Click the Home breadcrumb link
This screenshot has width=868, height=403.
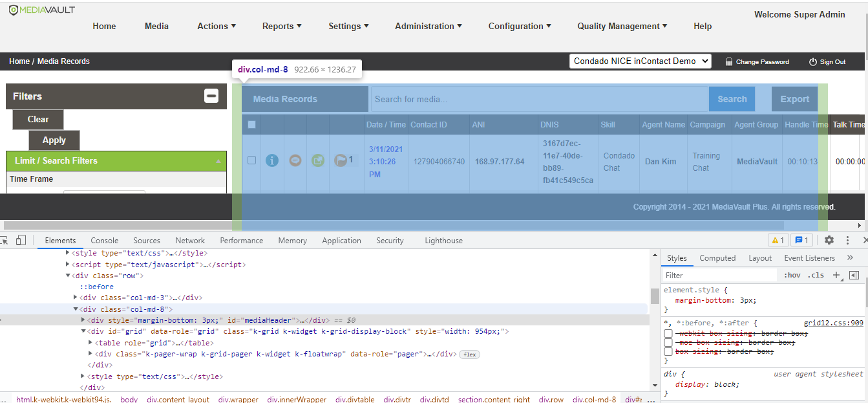(19, 61)
